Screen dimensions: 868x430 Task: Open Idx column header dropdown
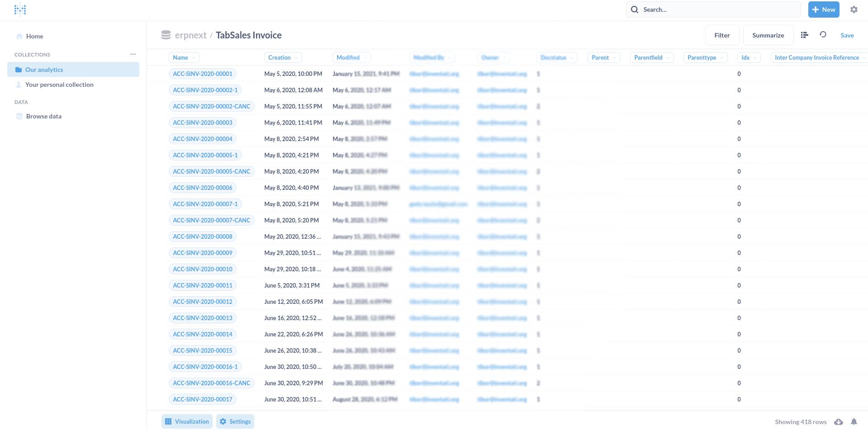(x=748, y=57)
